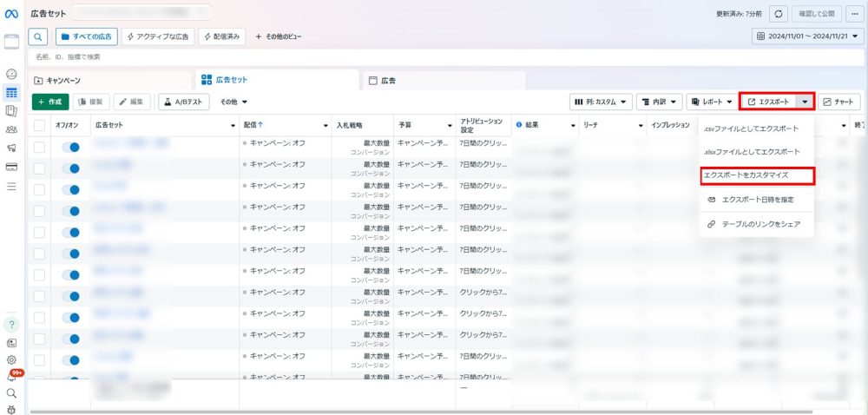Open the リーチ column header arrow
Screen dimensions: 868x415
pos(641,126)
